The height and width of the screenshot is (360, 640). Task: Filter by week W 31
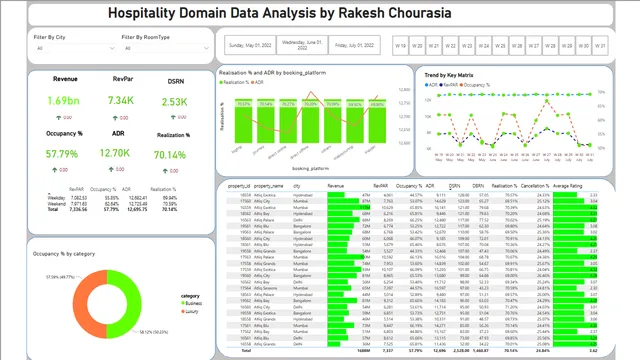click(x=600, y=46)
